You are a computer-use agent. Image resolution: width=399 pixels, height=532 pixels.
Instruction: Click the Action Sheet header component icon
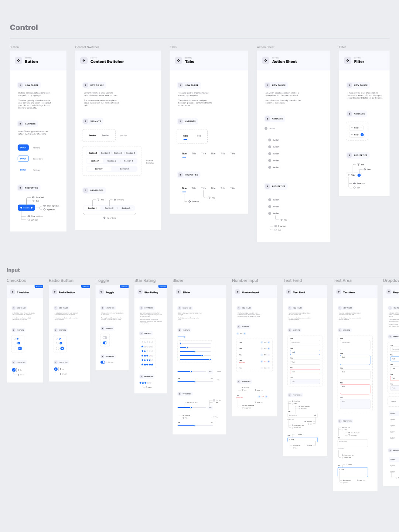tap(266, 61)
